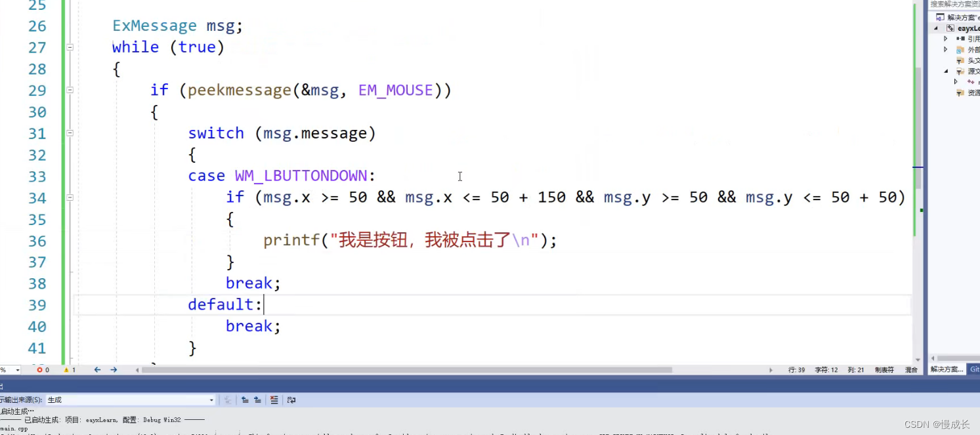
Task: Click line number 33 in the gutter
Action: coord(37,176)
